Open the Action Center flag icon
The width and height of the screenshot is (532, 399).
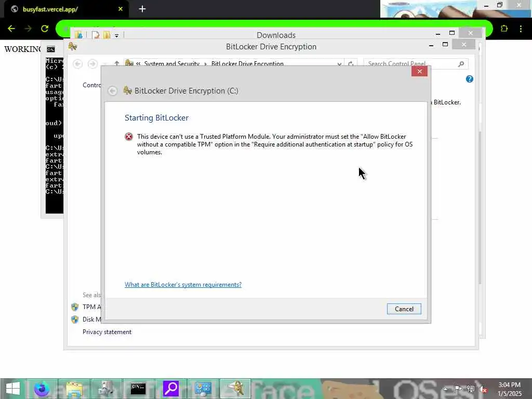[458, 389]
